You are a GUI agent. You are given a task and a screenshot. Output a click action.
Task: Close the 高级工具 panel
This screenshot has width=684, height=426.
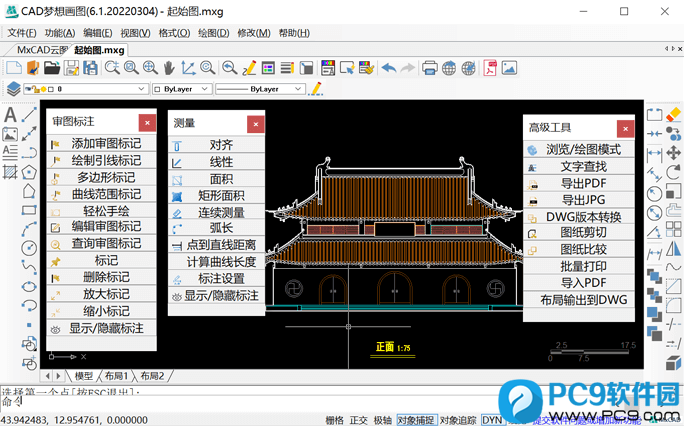point(626,129)
